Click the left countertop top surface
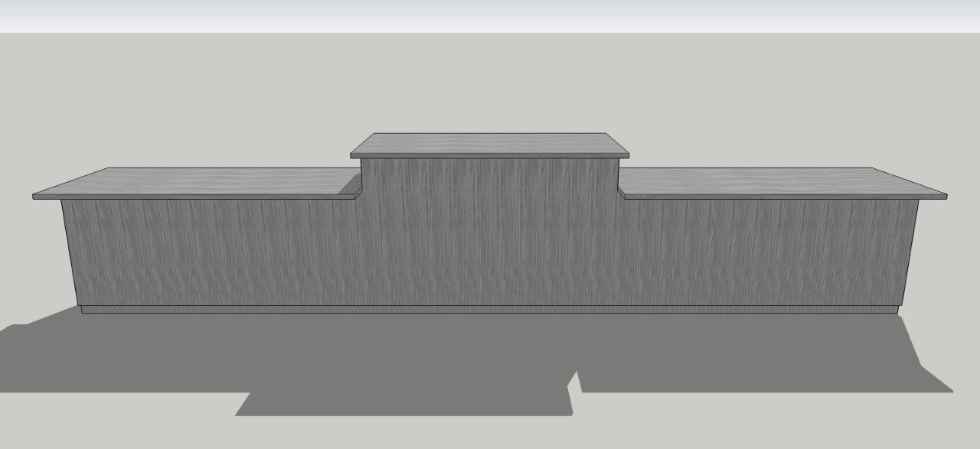The width and height of the screenshot is (980, 449). click(x=199, y=181)
